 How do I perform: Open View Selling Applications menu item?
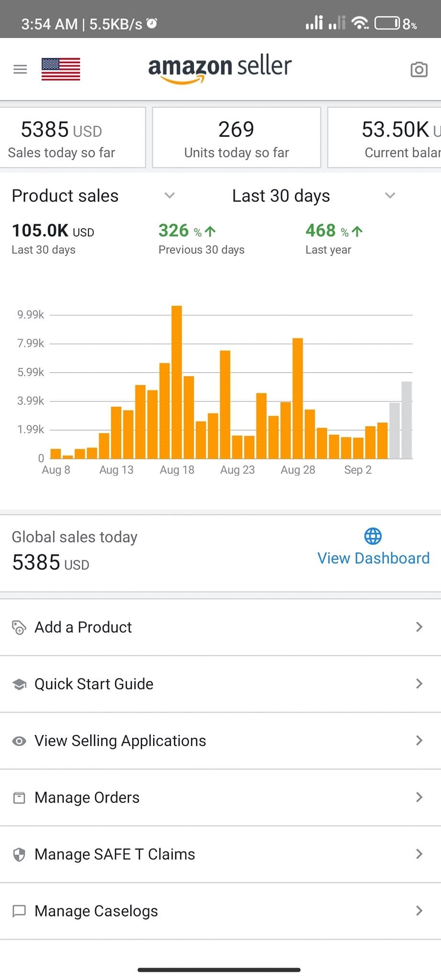coord(120,741)
